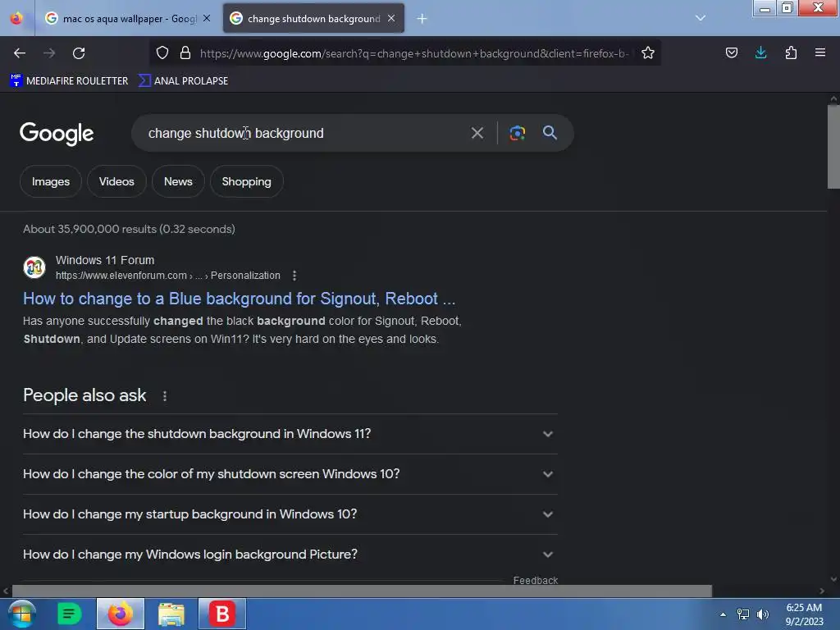Expand Windows login background Picture question
The height and width of the screenshot is (630, 840).
point(290,555)
